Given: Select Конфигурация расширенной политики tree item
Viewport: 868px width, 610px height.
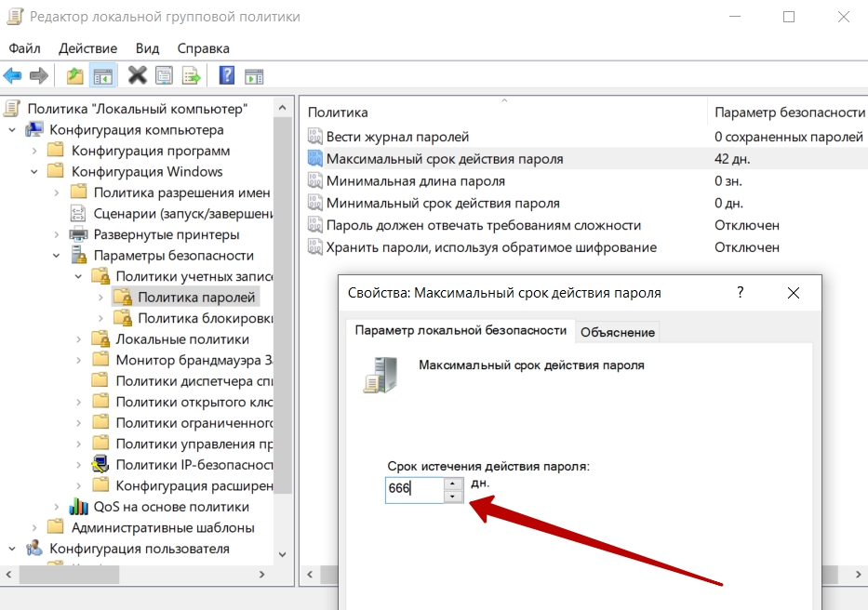Looking at the screenshot, I should tap(194, 485).
